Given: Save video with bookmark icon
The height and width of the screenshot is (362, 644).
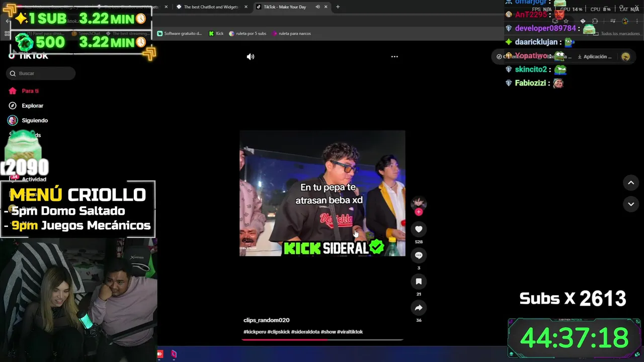Looking at the screenshot, I should point(419,282).
